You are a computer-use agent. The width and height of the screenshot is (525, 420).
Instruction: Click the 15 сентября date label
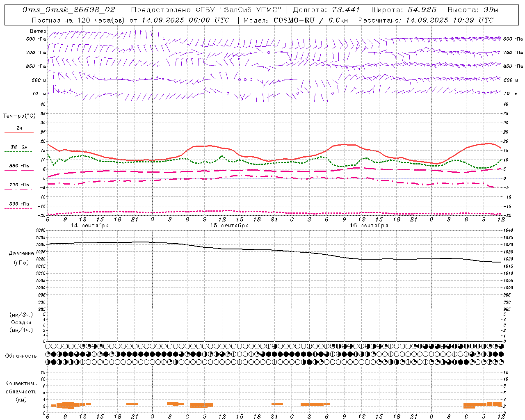click(229, 226)
